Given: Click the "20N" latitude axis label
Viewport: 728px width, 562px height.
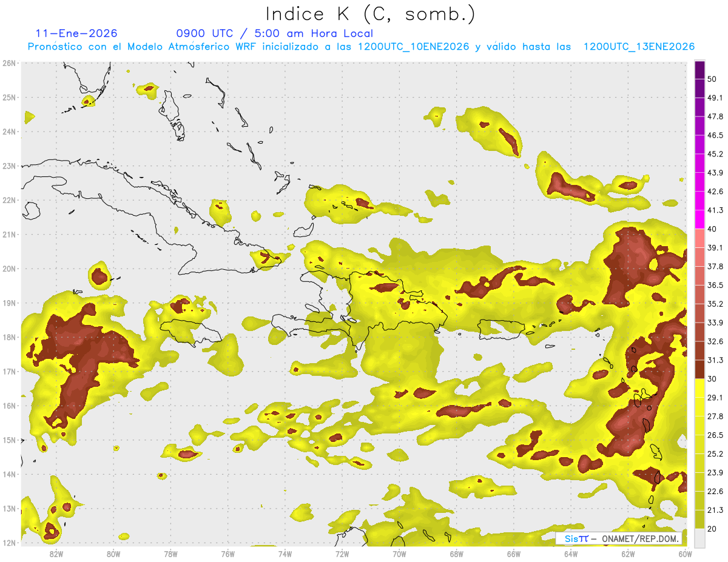Looking at the screenshot, I should click(x=9, y=269).
